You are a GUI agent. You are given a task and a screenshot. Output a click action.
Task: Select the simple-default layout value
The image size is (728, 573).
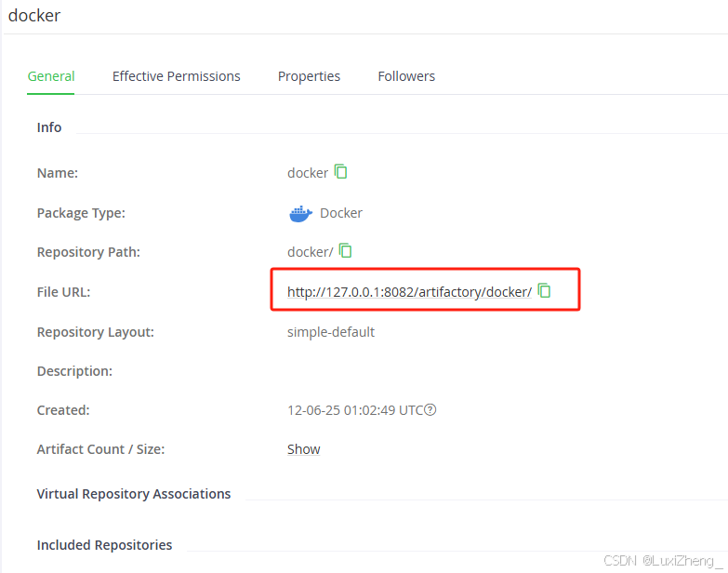coord(331,332)
